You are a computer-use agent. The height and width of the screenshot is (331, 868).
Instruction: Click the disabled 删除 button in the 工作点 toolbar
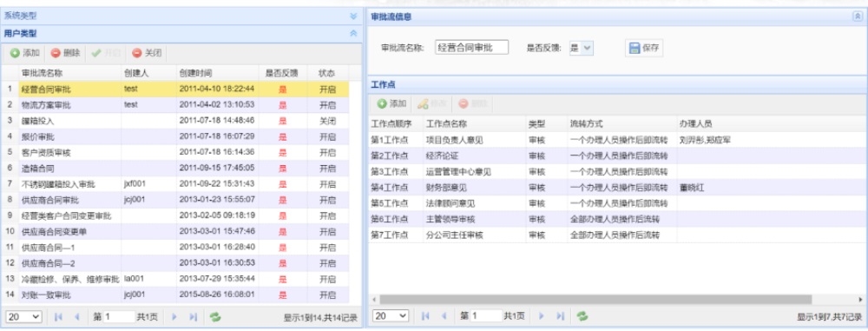click(472, 103)
